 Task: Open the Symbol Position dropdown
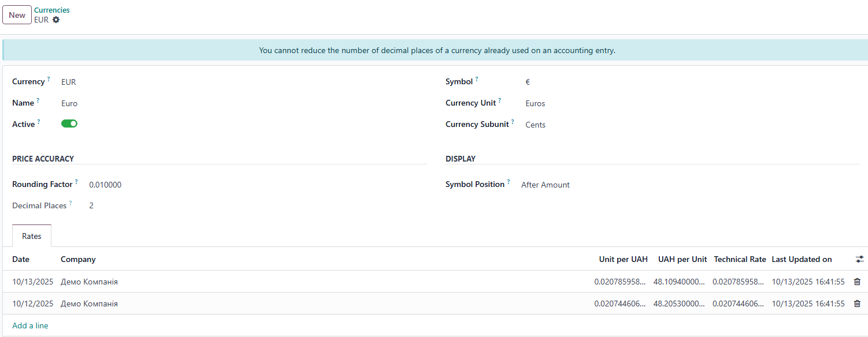(578, 185)
